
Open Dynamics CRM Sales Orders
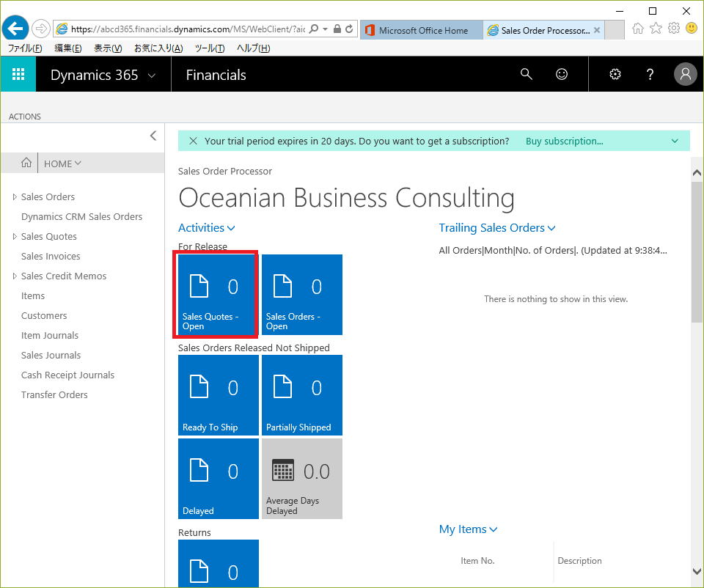point(81,216)
